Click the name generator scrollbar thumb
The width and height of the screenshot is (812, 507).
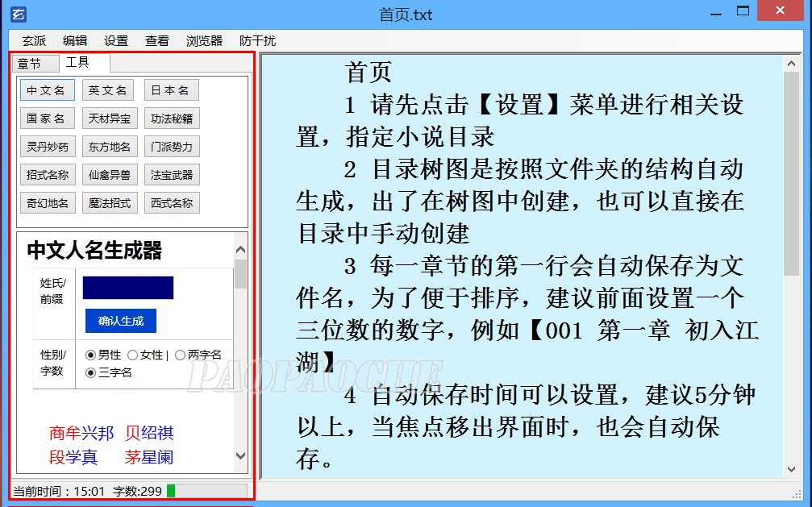(x=240, y=273)
